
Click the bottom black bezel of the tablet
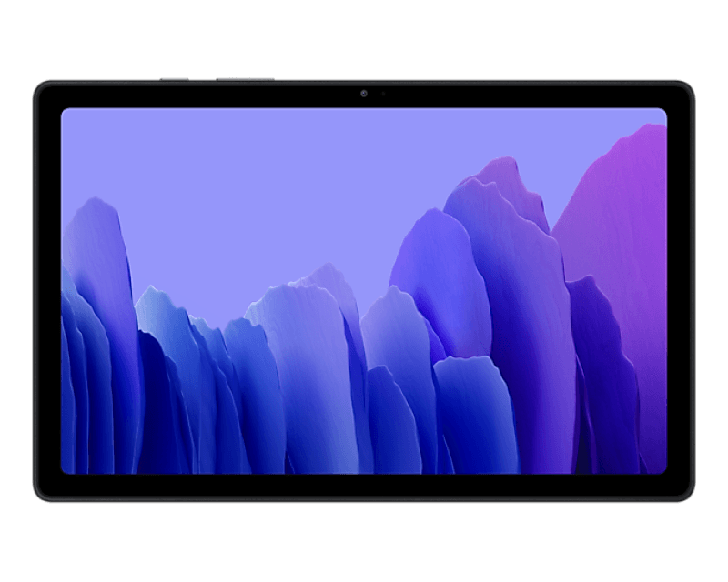click(x=364, y=487)
